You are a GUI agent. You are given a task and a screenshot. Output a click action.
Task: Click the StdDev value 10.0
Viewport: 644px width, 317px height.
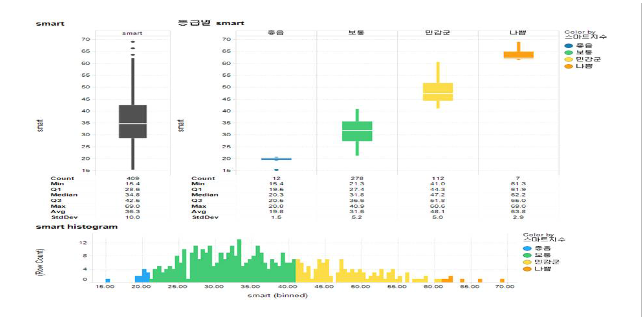click(x=133, y=217)
